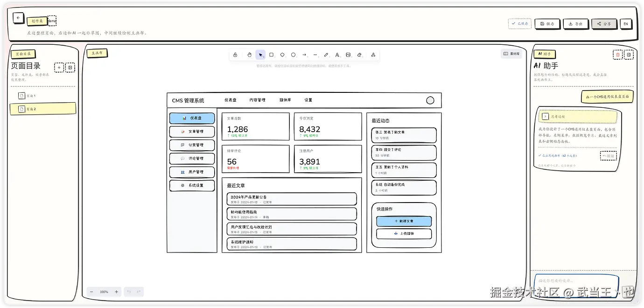Expand the 思考过程 section
This screenshot has width=644, height=308.
pos(578,117)
